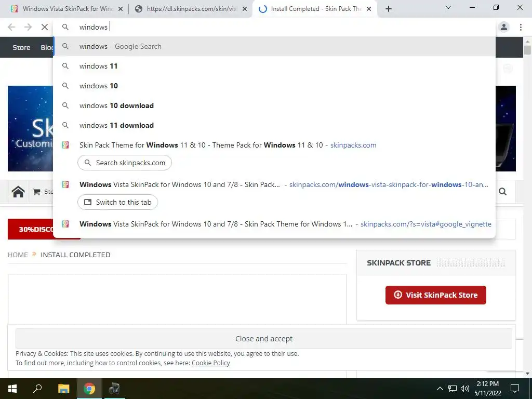Close the Install Completed tab
532x399 pixels.
(369, 9)
